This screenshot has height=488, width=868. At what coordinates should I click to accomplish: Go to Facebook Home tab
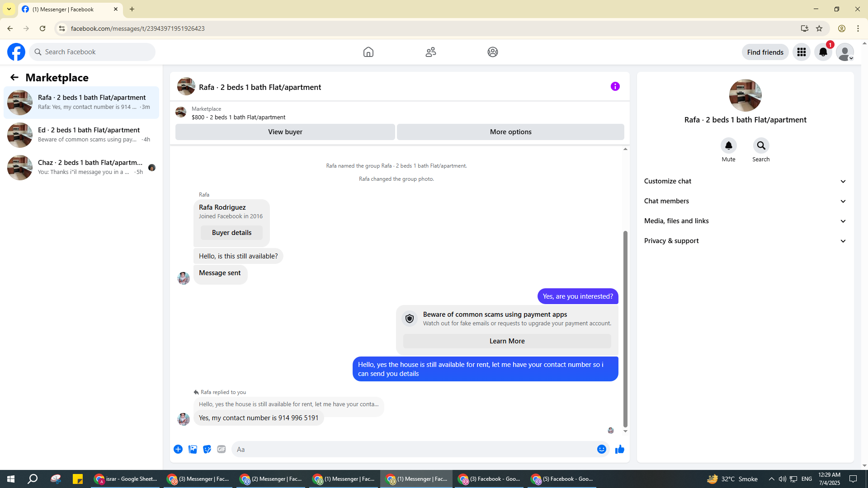pyautogui.click(x=368, y=52)
